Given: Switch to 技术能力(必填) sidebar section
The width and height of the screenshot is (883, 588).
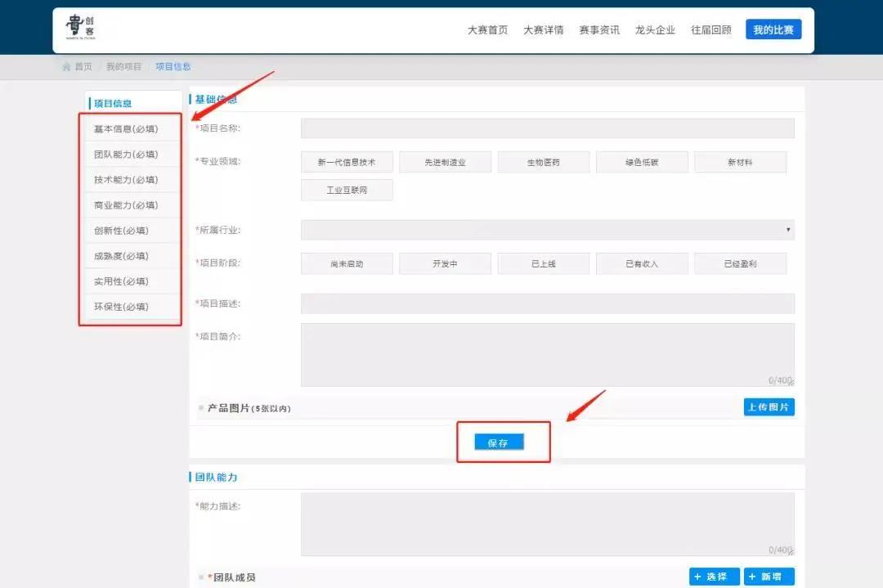Looking at the screenshot, I should coord(126,180).
